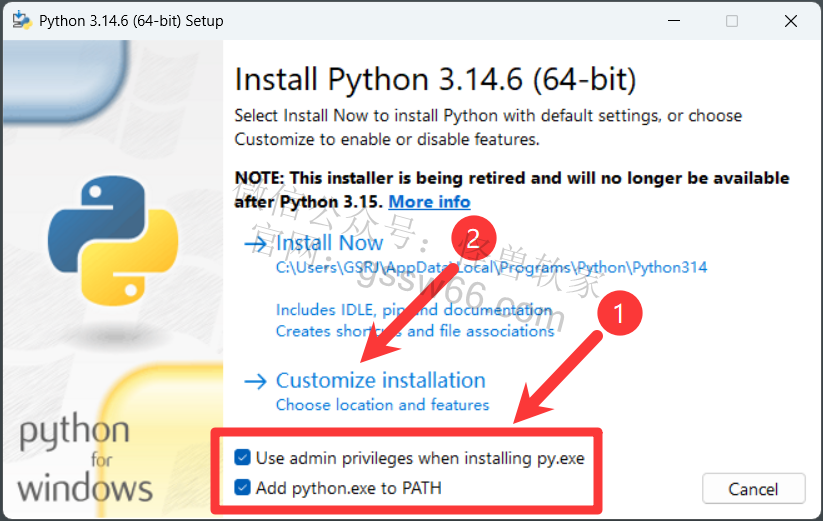The height and width of the screenshot is (521, 823).
Task: Choose Customize installation option
Action: [381, 380]
